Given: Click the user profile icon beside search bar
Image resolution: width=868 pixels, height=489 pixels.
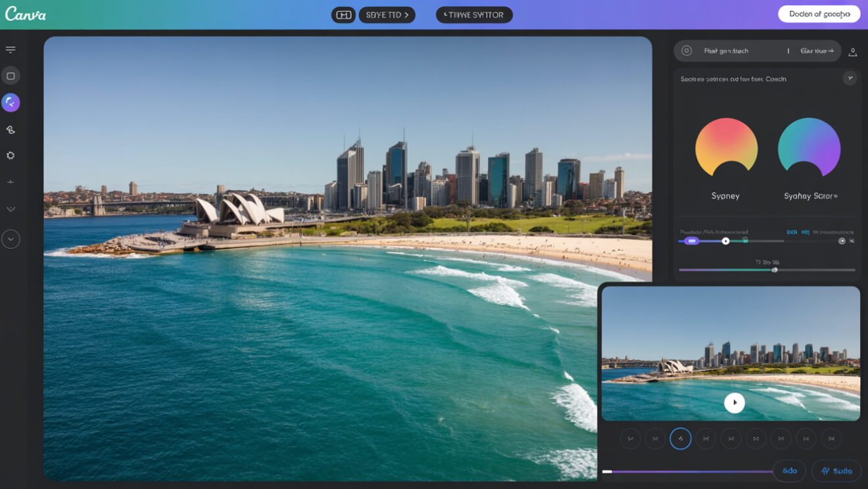Looking at the screenshot, I should pyautogui.click(x=852, y=51).
